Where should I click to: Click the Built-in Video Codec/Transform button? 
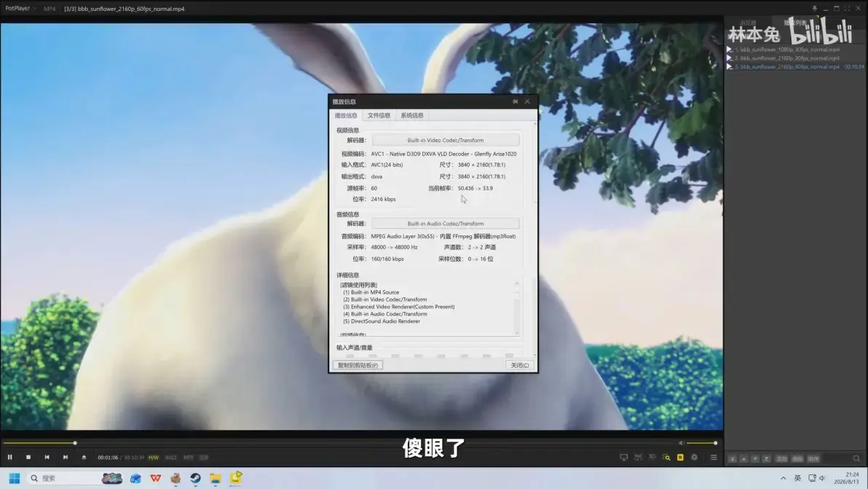coord(446,140)
